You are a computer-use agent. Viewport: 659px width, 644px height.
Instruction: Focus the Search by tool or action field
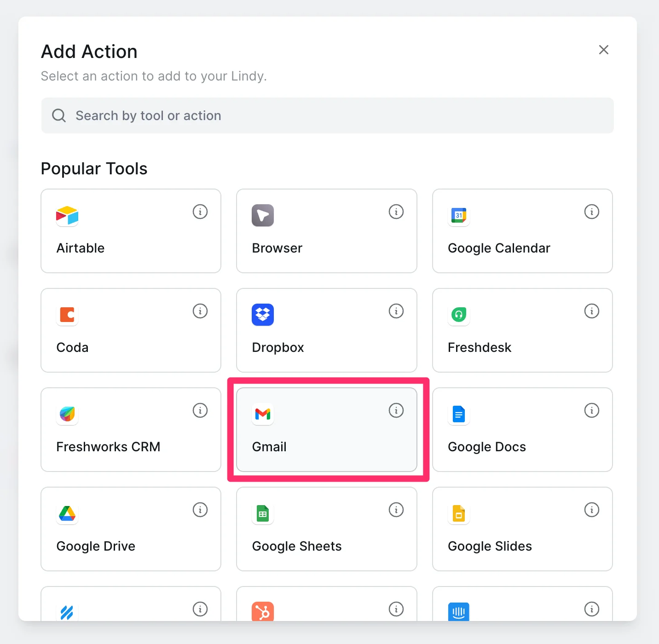327,115
